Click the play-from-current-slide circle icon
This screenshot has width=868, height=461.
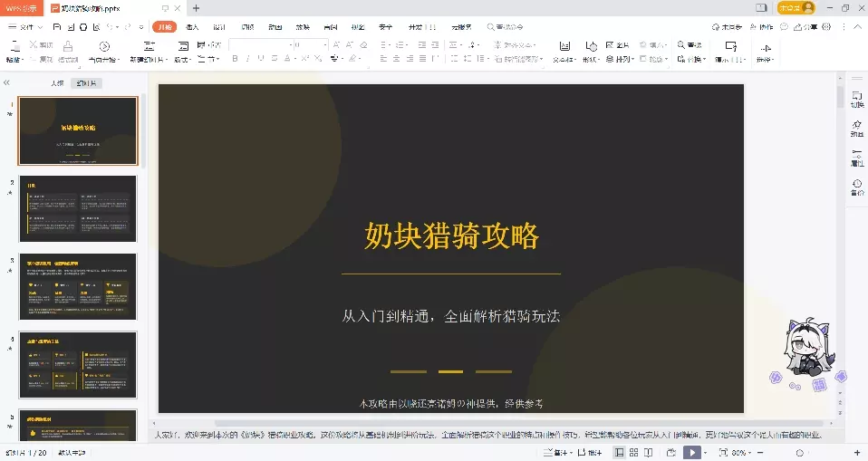[x=104, y=46]
